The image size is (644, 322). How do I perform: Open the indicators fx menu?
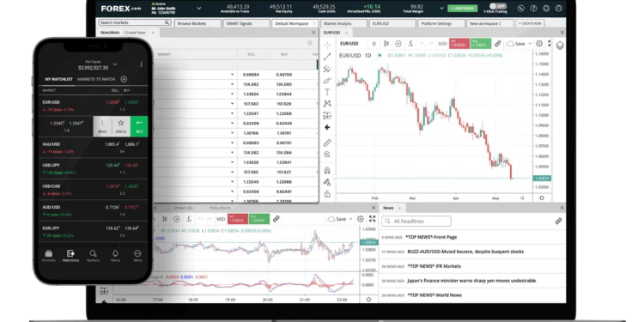pyautogui.click(x=410, y=44)
